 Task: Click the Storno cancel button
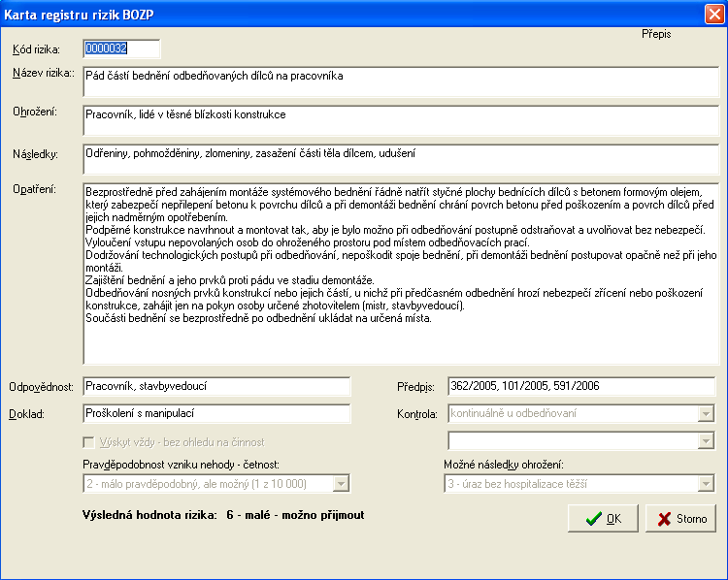[680, 518]
